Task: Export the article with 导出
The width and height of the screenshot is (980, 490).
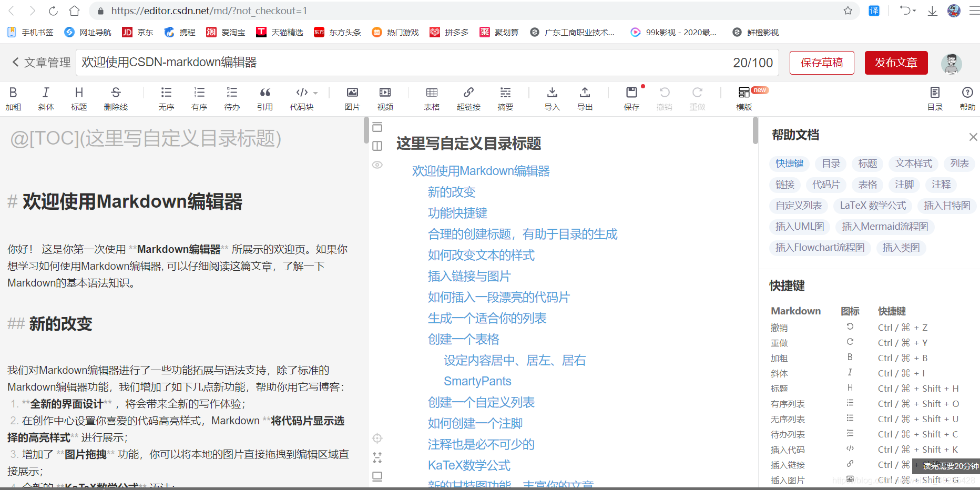Action: pos(585,98)
